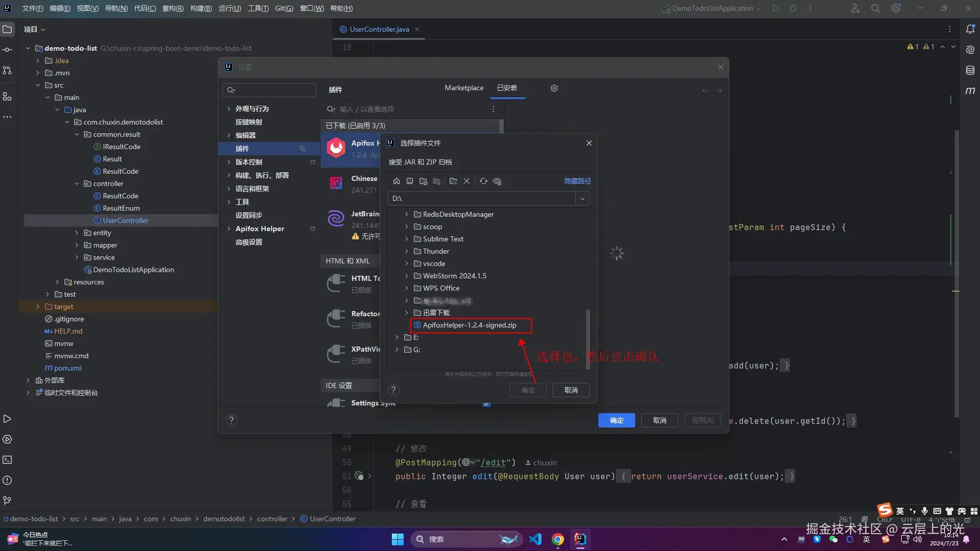Viewport: 980px width, 551px height.
Task: Select ApifoxHelper-1.2.4-signed.zip file
Action: [x=471, y=325]
